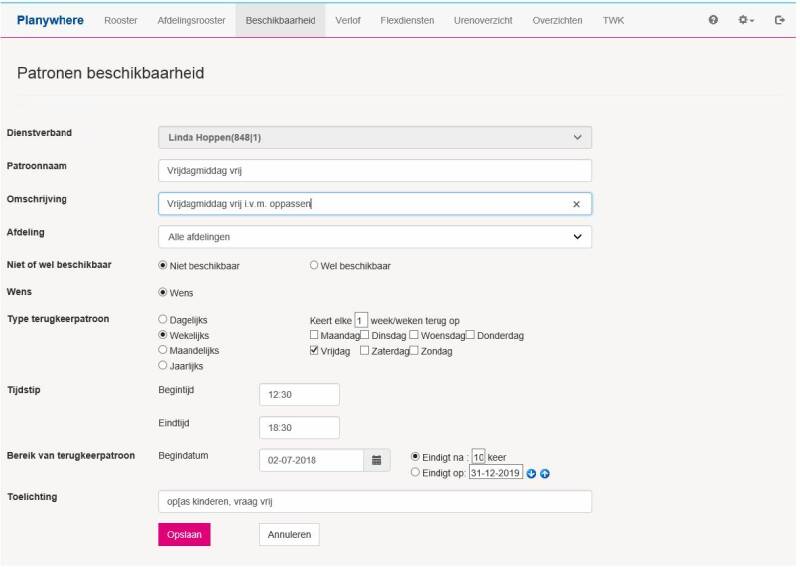Open the help question mark icon
Screen dimensions: 800x567
click(x=713, y=20)
